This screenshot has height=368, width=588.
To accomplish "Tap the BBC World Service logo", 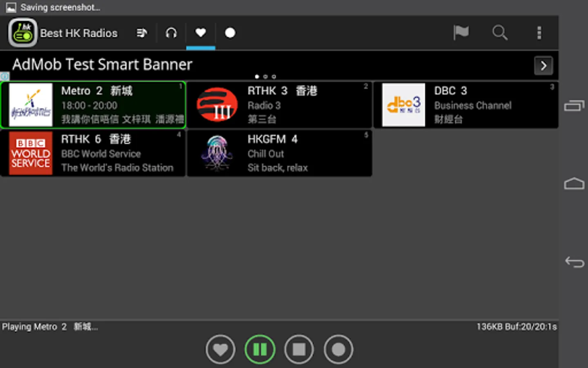I will [31, 153].
